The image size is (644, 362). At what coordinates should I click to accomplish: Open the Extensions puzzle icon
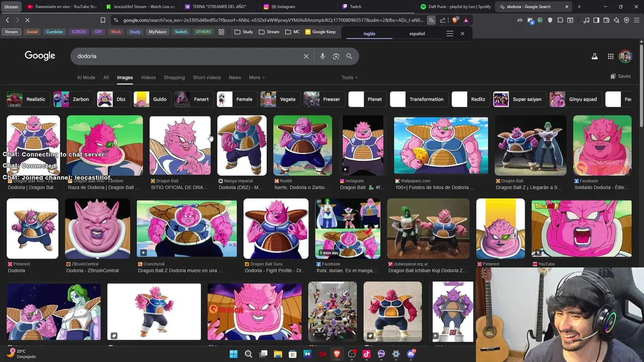[x=560, y=20]
